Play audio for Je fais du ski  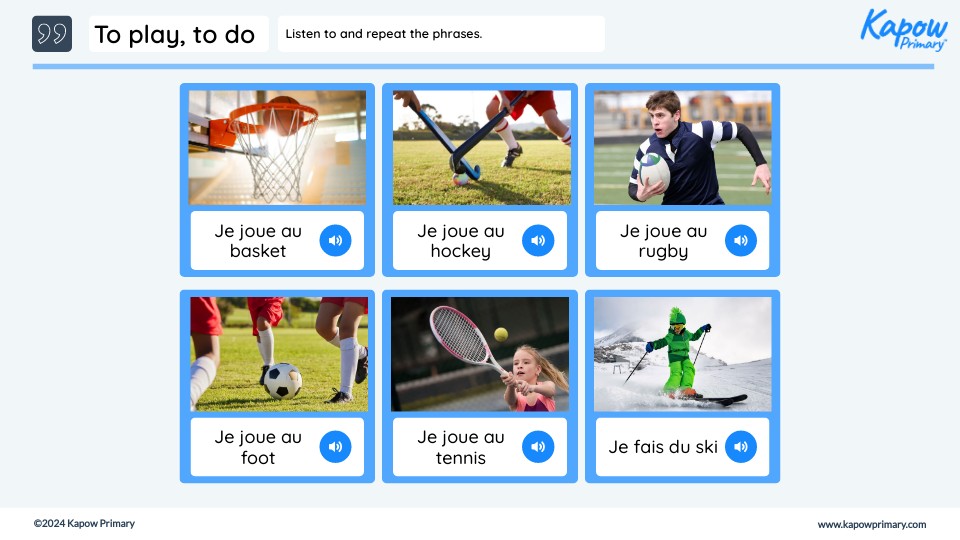[740, 447]
